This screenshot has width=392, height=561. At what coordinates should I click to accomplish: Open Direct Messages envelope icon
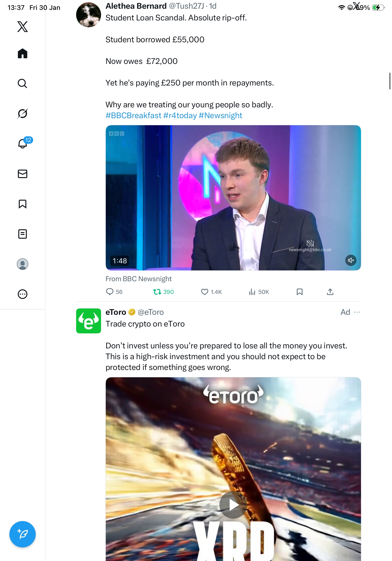(23, 174)
